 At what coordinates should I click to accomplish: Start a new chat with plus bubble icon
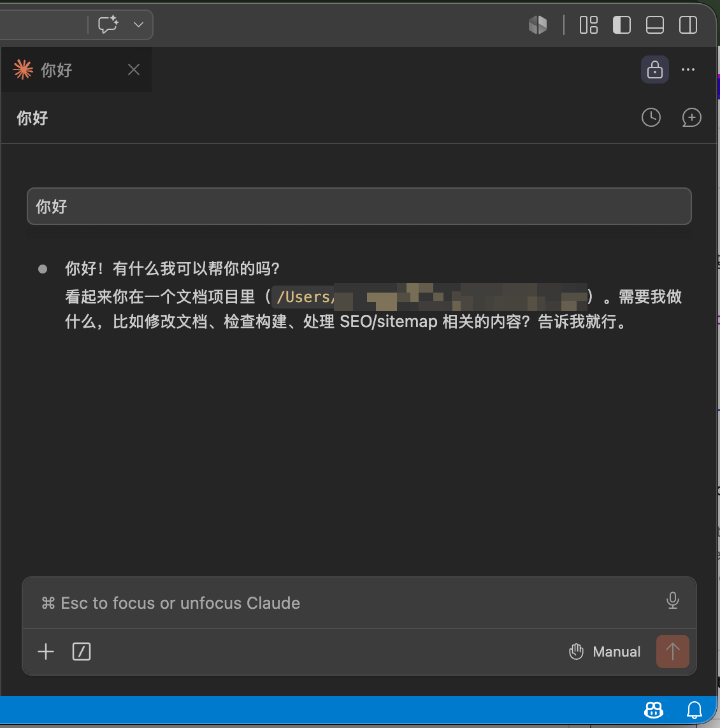tap(691, 117)
